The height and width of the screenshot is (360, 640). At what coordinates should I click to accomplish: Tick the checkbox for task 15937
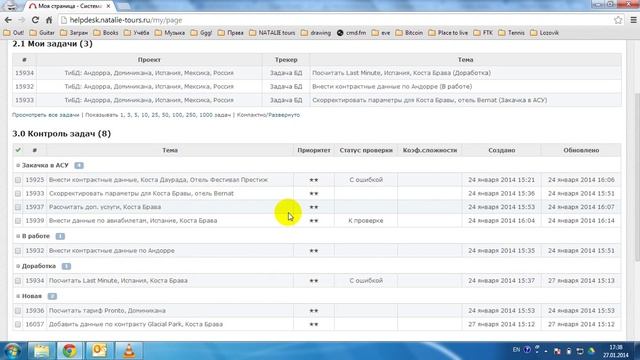click(18, 207)
